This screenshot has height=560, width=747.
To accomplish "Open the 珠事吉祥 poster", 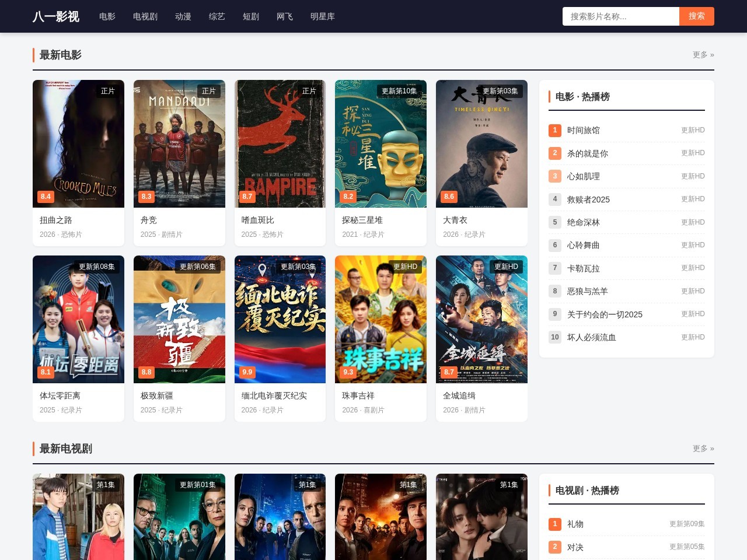I will tap(381, 319).
